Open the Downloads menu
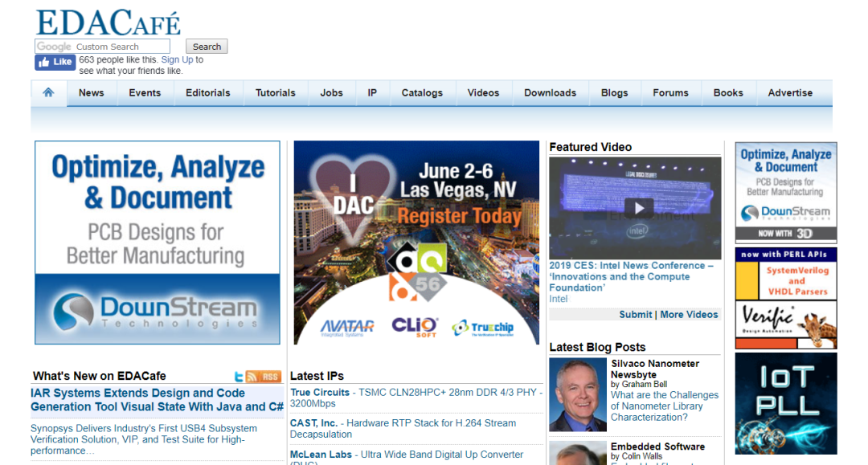 click(551, 93)
